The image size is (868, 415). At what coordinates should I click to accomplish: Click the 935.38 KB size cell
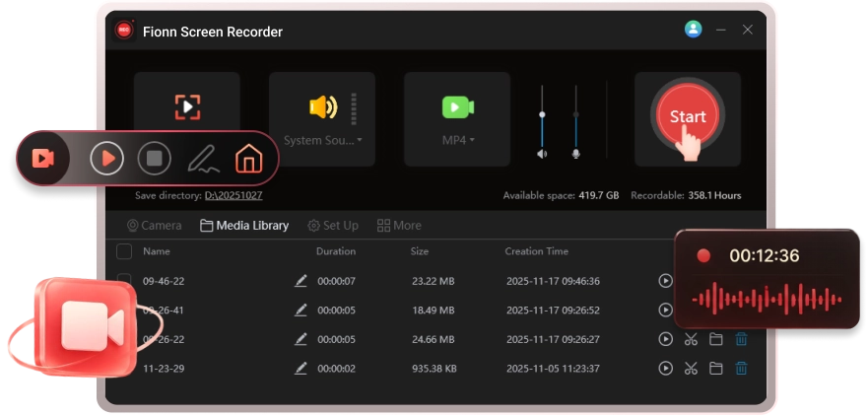click(434, 369)
